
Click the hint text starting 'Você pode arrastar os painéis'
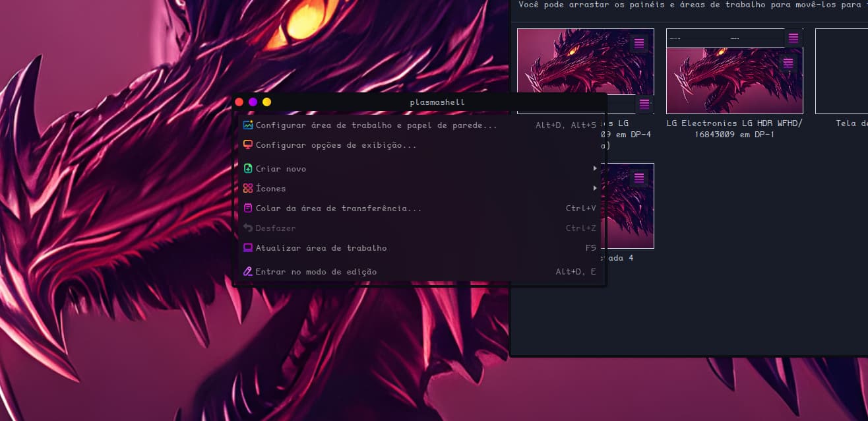[693, 5]
